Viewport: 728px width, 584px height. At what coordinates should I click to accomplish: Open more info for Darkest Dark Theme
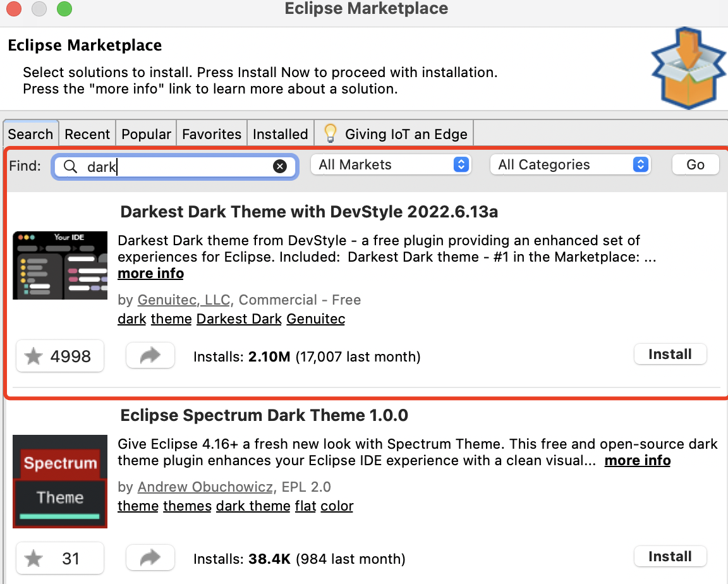[x=150, y=273]
